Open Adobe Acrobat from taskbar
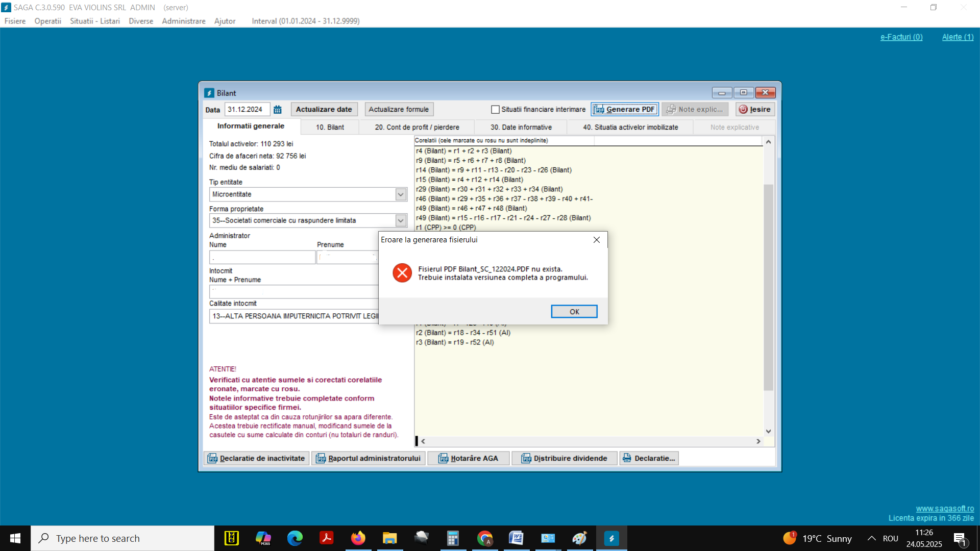 (327, 538)
